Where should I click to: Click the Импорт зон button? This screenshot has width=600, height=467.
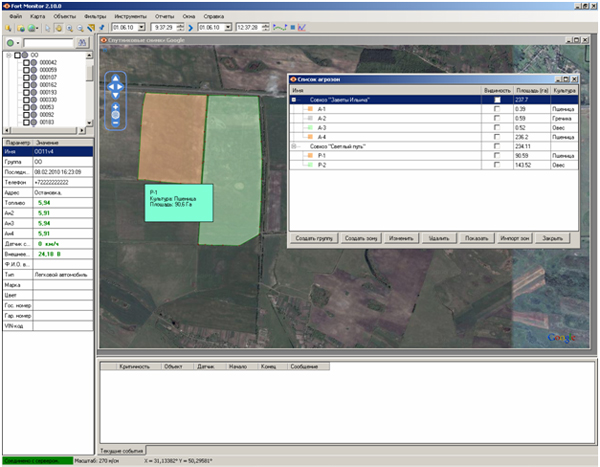point(516,240)
